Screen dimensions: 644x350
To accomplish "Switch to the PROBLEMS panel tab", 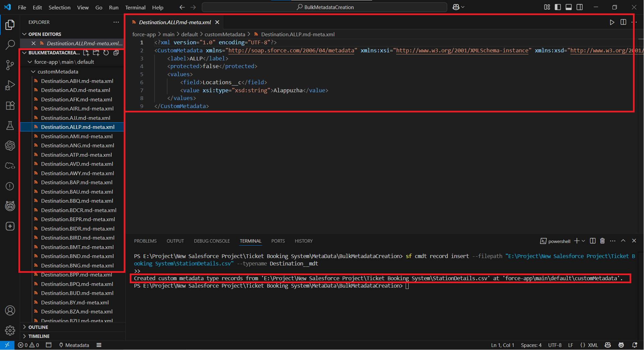I will (x=145, y=241).
